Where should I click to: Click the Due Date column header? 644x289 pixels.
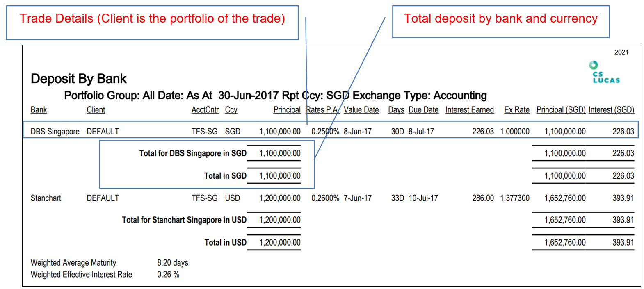click(x=423, y=110)
